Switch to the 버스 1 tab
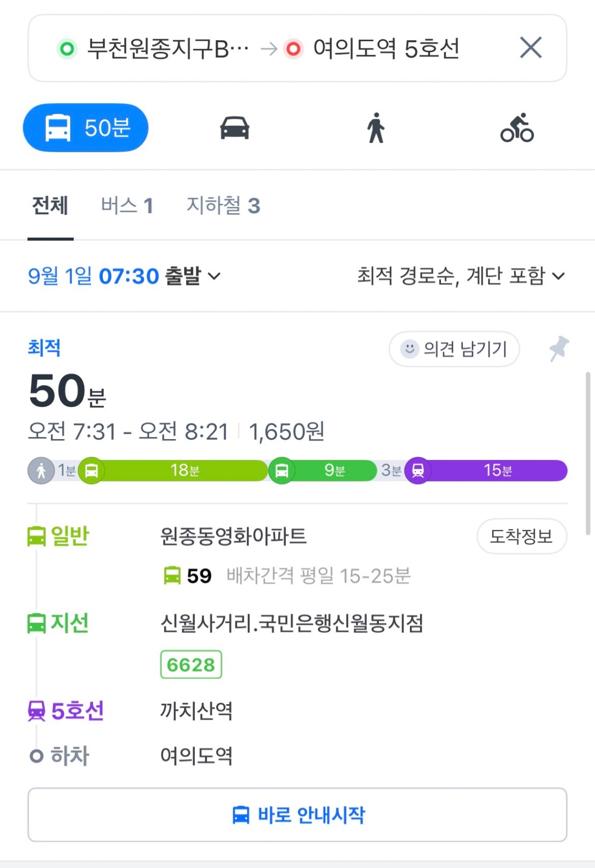The width and height of the screenshot is (595, 868). (127, 206)
